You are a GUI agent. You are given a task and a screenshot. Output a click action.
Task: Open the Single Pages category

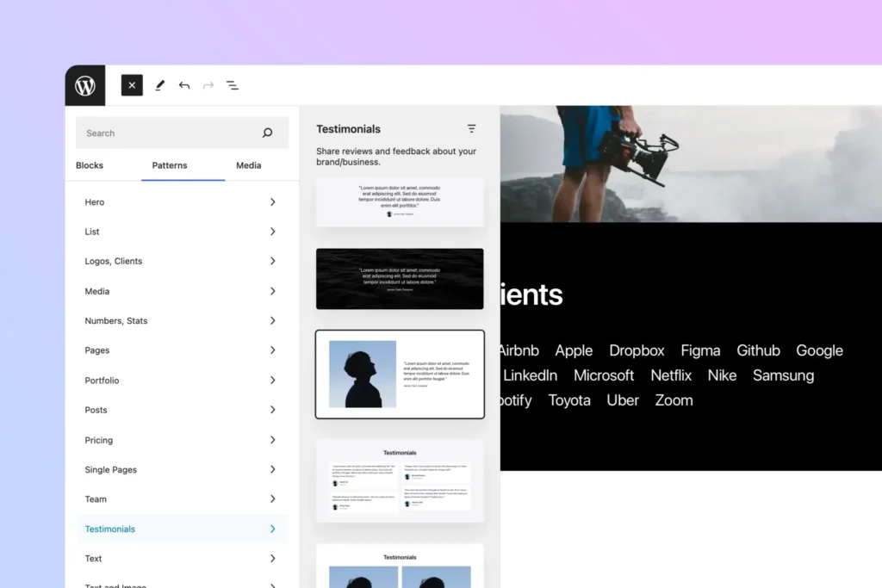pos(182,469)
